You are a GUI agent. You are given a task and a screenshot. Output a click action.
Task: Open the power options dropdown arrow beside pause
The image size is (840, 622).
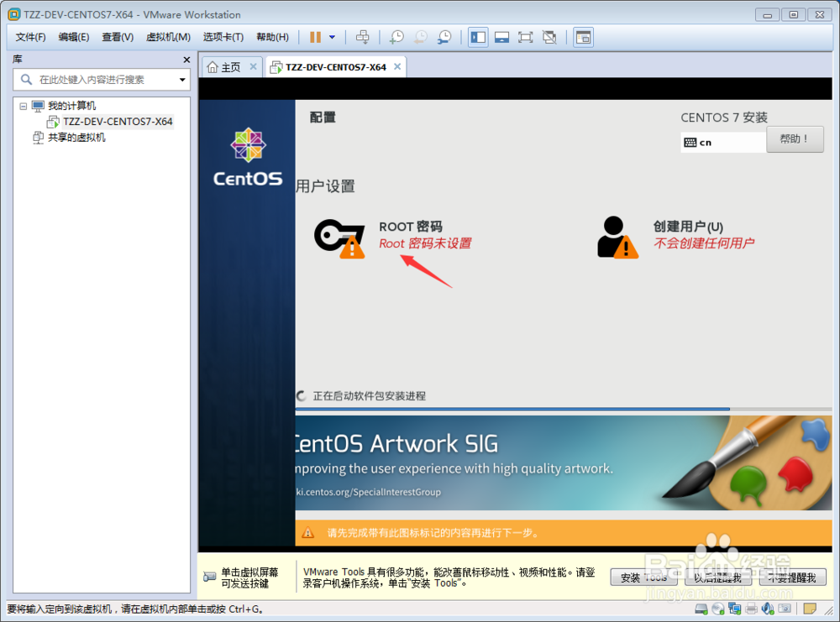point(332,37)
